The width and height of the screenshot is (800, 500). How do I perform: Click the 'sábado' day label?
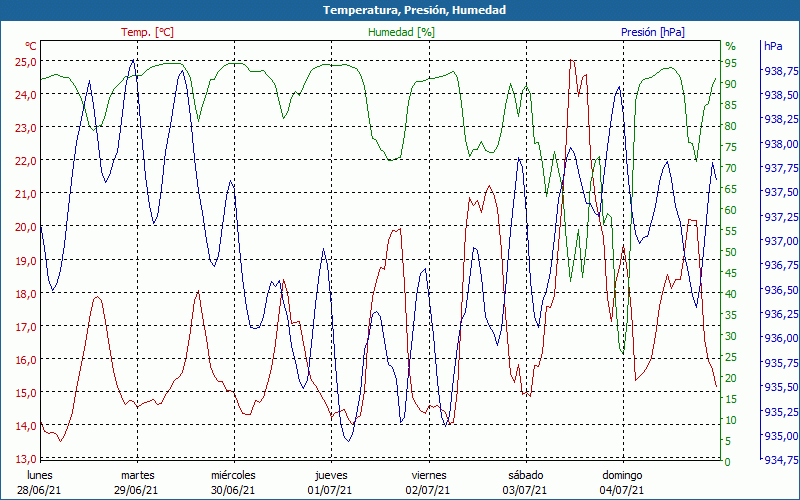[526, 476]
